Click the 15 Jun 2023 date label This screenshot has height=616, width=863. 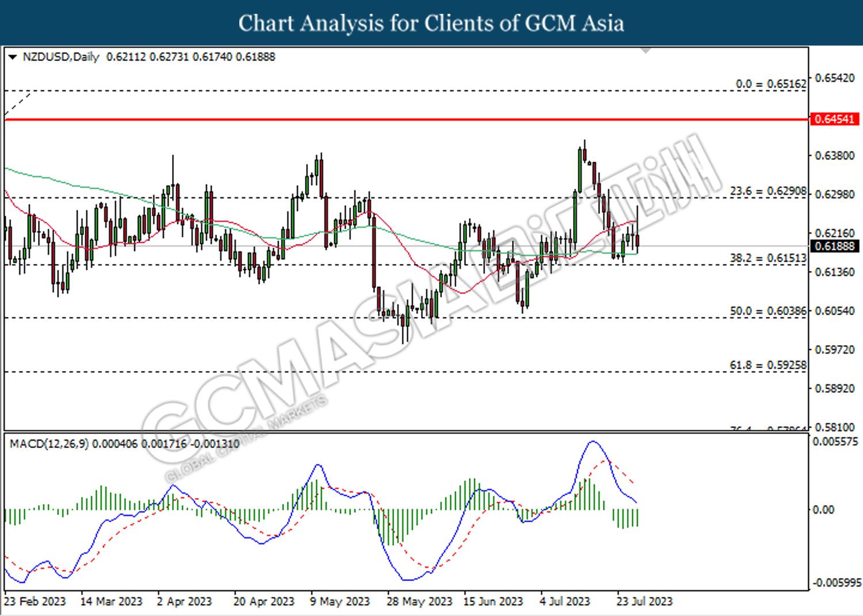click(x=493, y=602)
